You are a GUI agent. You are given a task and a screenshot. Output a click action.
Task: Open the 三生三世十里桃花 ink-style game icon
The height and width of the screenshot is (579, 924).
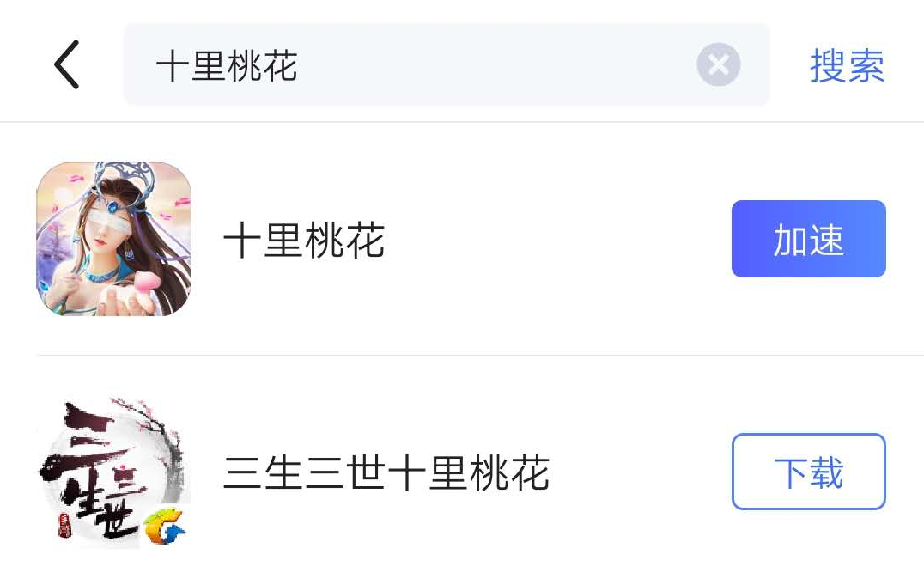coord(113,472)
